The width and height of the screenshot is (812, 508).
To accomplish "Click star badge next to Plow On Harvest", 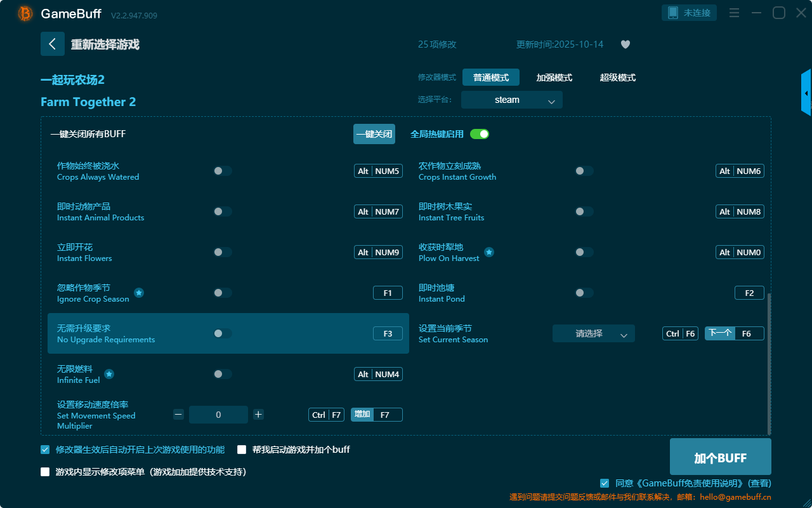I will point(489,252).
